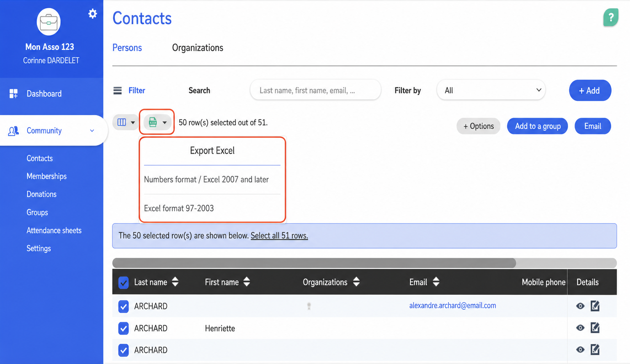Click organization pin icon in first ARCHARD row
Screen dimensions: 630x364
pos(309,306)
